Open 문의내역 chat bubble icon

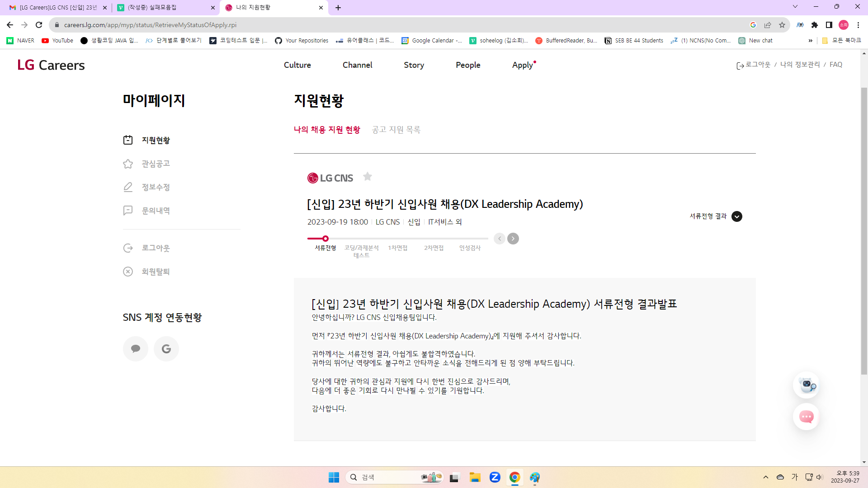point(128,211)
